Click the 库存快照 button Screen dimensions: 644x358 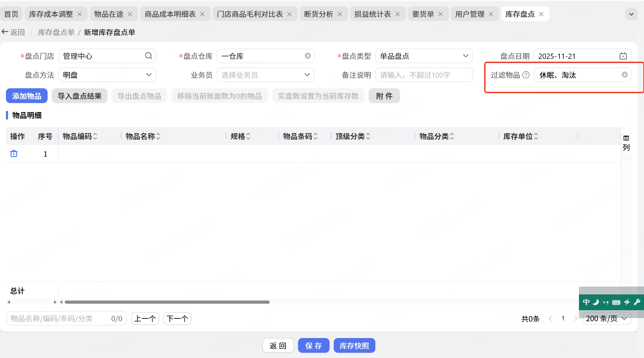(x=354, y=346)
